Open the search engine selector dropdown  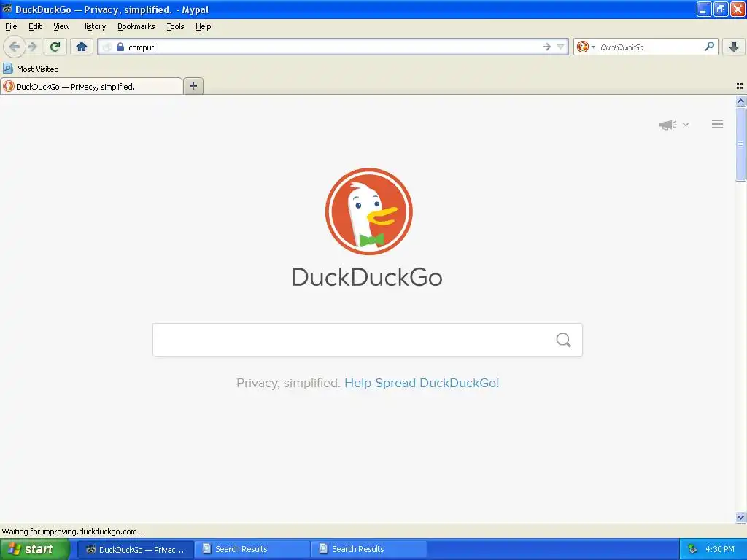(586, 47)
